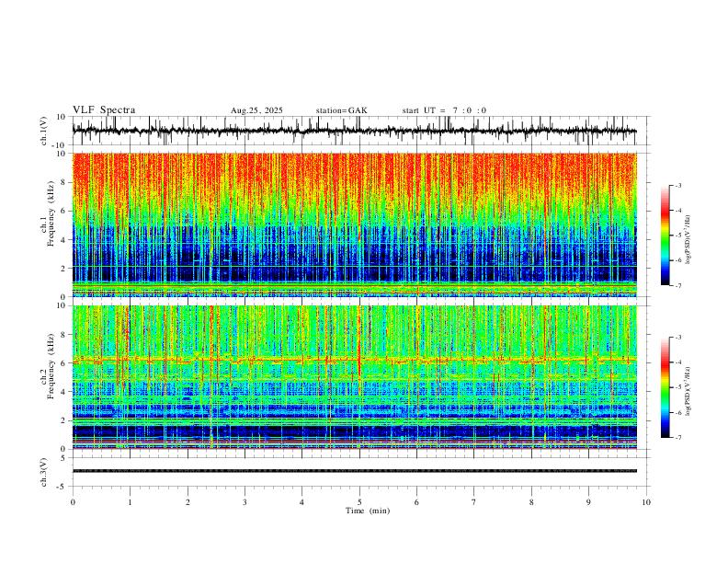Click the ch.1 'Frequency (kHz)' axis label
The image size is (728, 563).
tap(51, 214)
